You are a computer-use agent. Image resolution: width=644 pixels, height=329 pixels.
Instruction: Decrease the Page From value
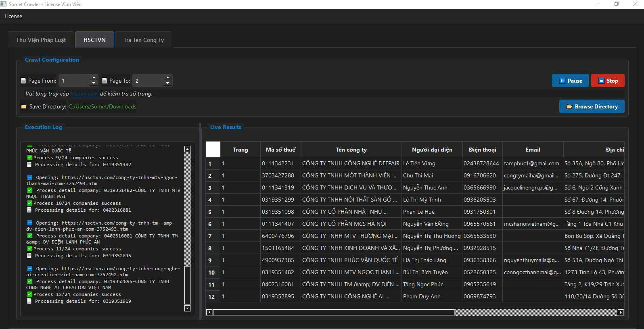click(94, 83)
